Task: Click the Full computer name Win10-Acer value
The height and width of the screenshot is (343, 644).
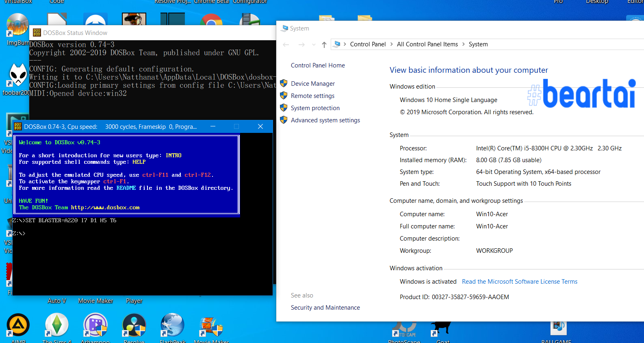Action: coord(492,226)
